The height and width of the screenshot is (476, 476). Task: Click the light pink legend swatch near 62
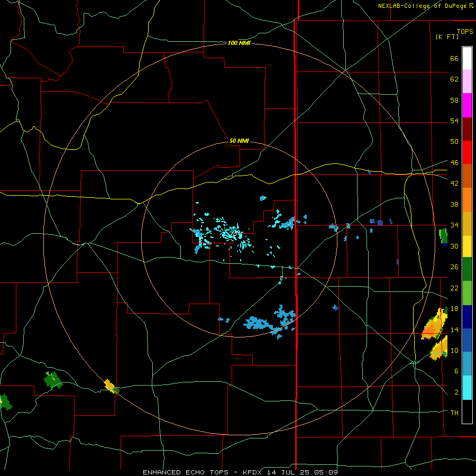tap(467, 81)
